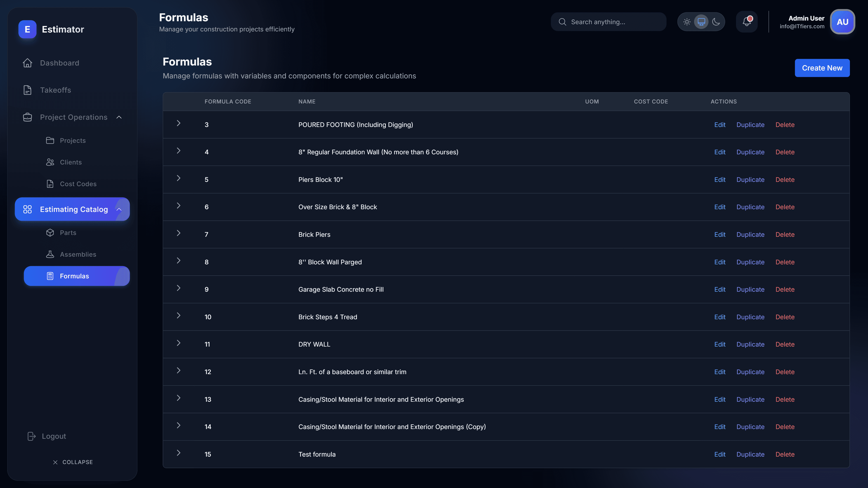Expand the Test formula row
This screenshot has height=488, width=868.
coord(179,453)
